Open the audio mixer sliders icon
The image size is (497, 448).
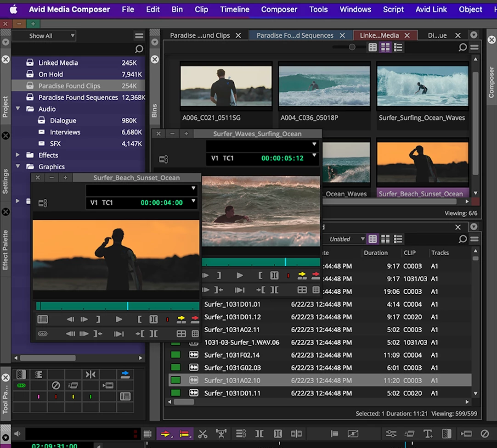(x=391, y=434)
